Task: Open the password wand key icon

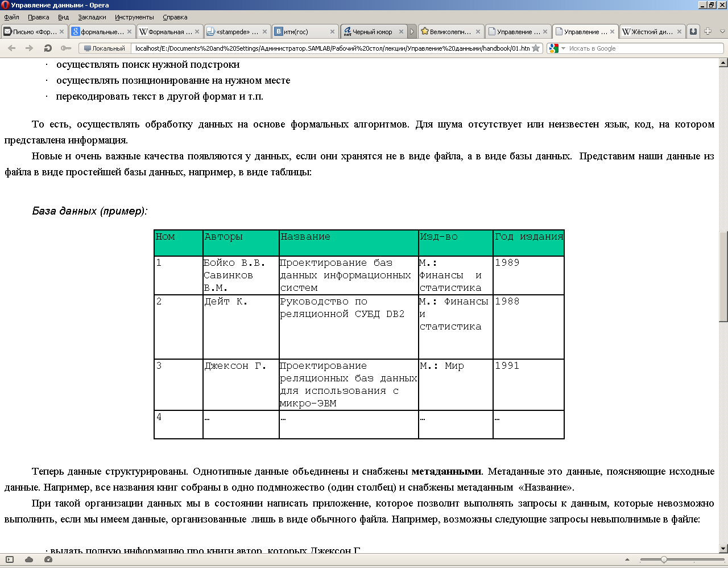Action: point(66,48)
